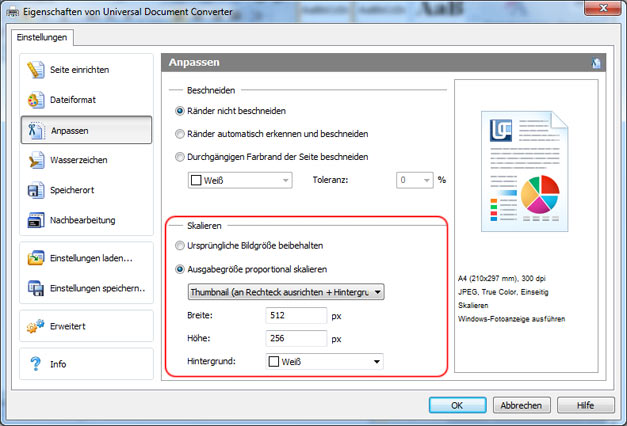Viewport: 627px width, 426px height.
Task: Click the Dateiformat palette icon
Action: point(36,100)
